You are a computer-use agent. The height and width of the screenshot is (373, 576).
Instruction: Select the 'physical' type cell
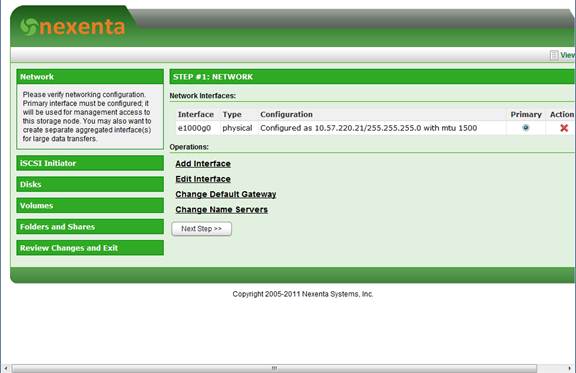pyautogui.click(x=237, y=128)
